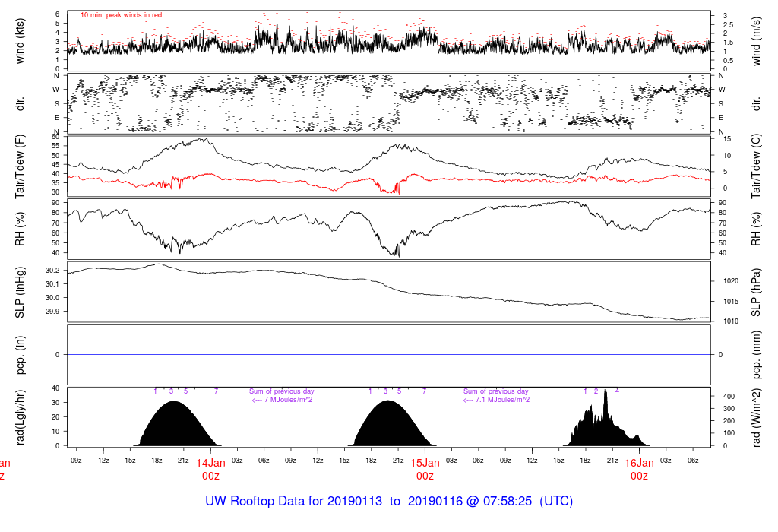Click the "1020" tick on SLP hPa axis
This screenshot has width=778, height=532.
tap(732, 281)
